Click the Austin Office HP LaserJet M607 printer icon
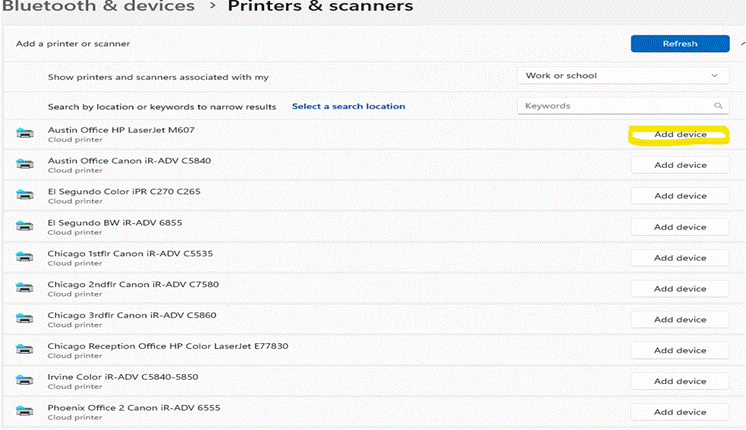The height and width of the screenshot is (430, 746). click(25, 133)
